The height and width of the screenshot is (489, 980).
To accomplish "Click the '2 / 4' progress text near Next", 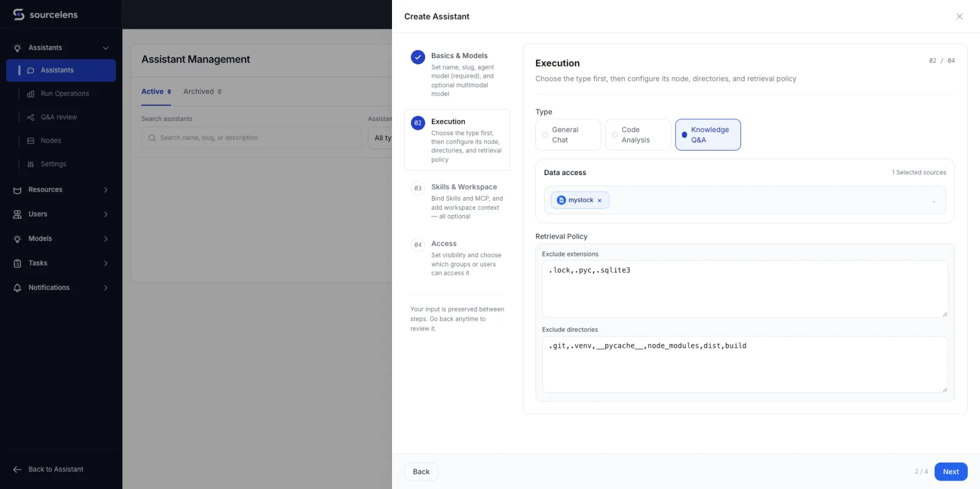I will (921, 472).
